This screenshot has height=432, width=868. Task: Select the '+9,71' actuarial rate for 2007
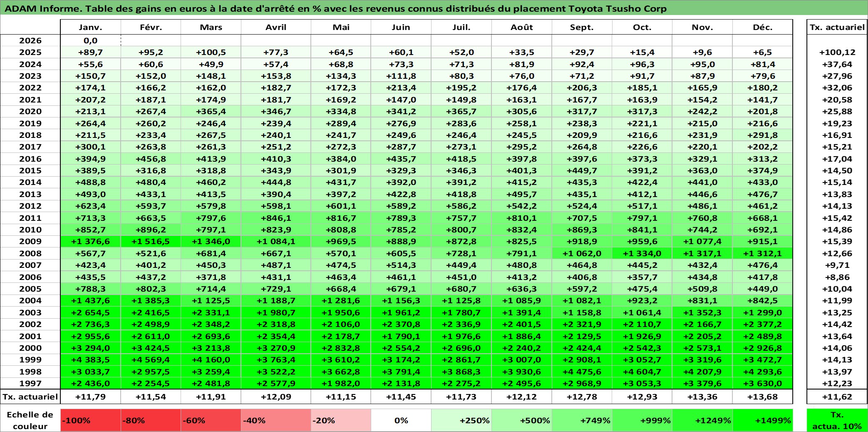coord(837,265)
